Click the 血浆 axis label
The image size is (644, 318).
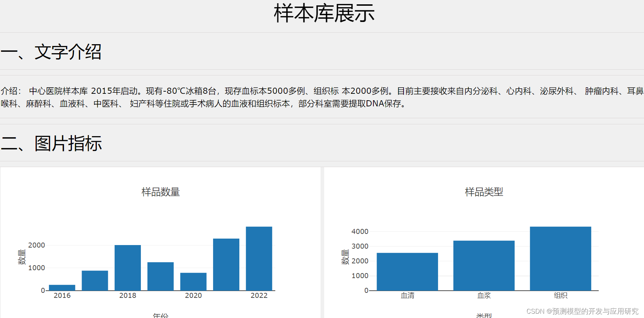484,295
